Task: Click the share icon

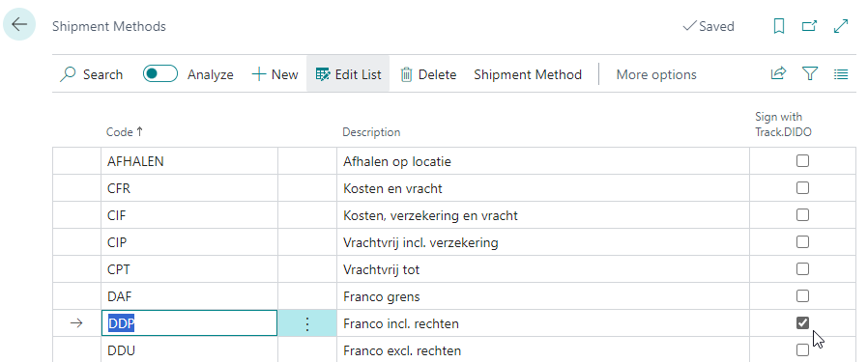Action: tap(778, 73)
